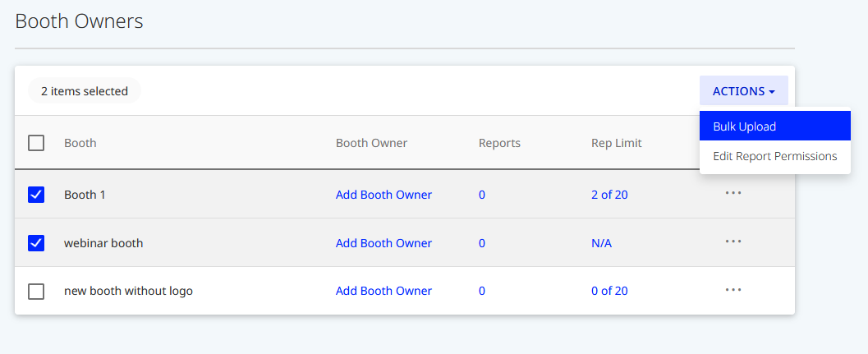
Task: Click the Booth Owner column header
Action: coord(371,143)
